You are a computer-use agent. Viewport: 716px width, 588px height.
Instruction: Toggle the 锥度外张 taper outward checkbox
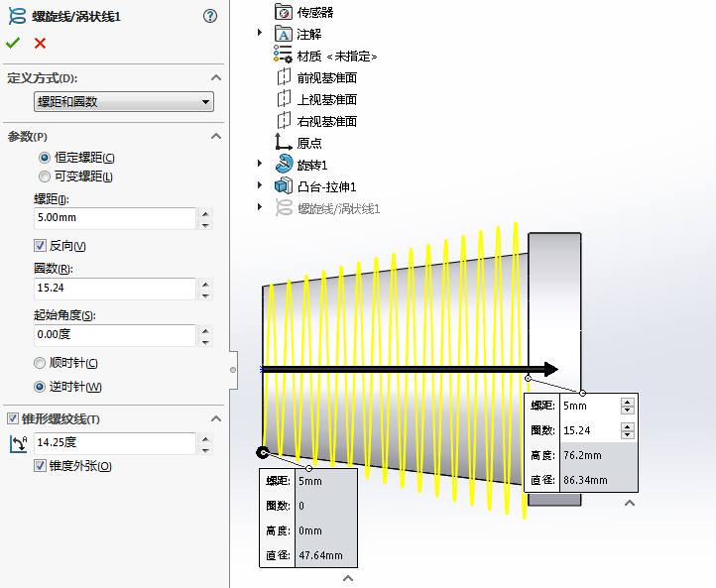point(41,466)
